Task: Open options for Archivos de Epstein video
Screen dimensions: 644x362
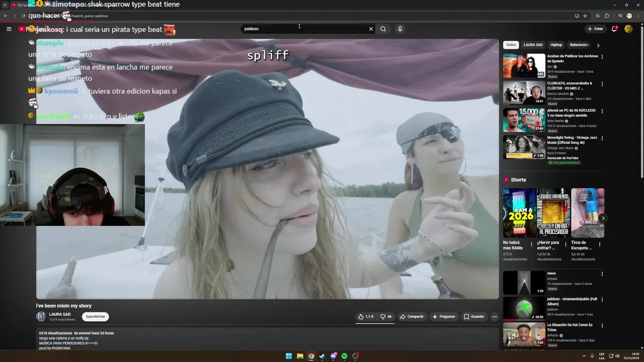Action: click(602, 57)
